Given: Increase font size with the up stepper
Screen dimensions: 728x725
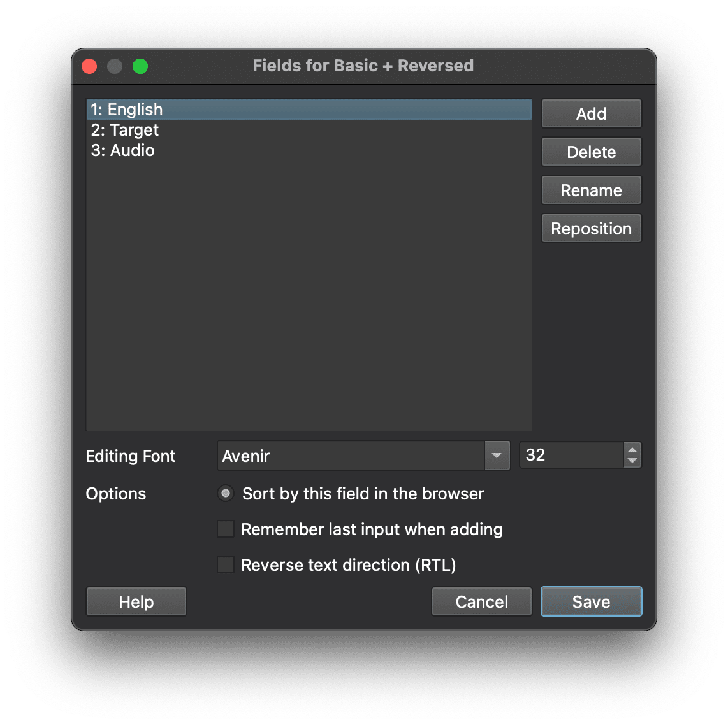Looking at the screenshot, I should click(632, 450).
